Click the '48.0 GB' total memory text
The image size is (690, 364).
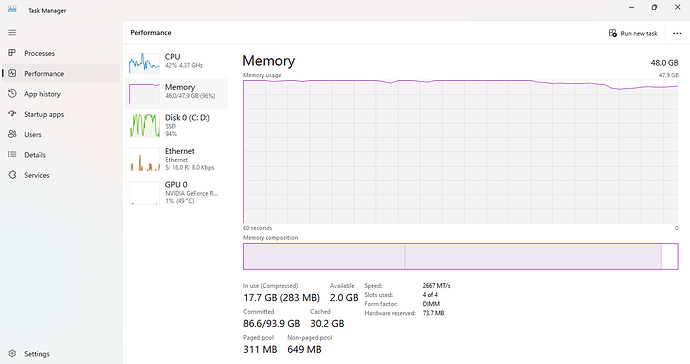(664, 63)
